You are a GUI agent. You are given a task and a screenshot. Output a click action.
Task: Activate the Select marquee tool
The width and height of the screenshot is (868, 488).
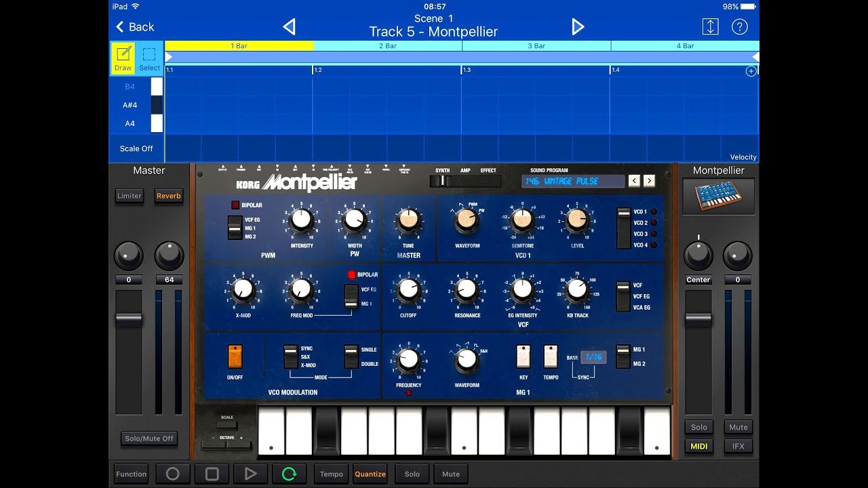click(149, 58)
